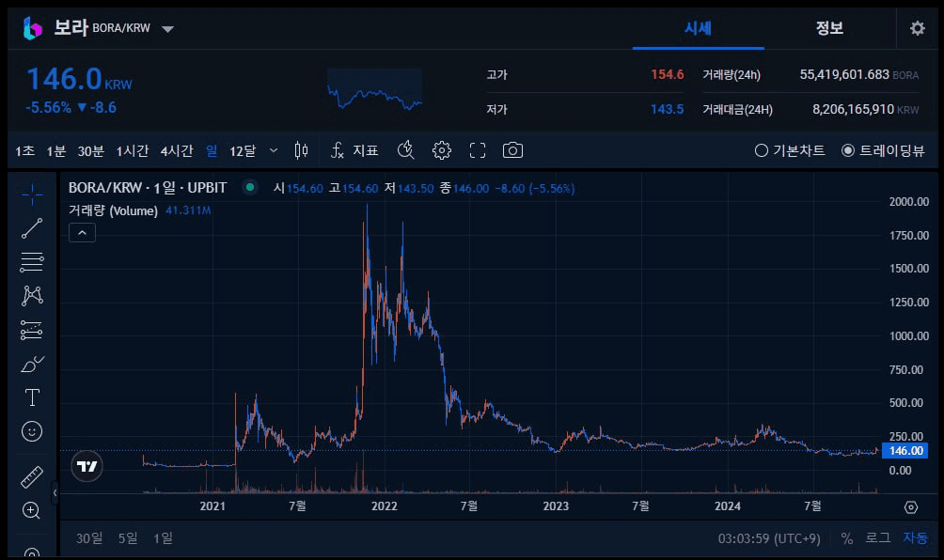Collapse the chart legend with chevron
This screenshot has height=560, width=944.
(83, 233)
